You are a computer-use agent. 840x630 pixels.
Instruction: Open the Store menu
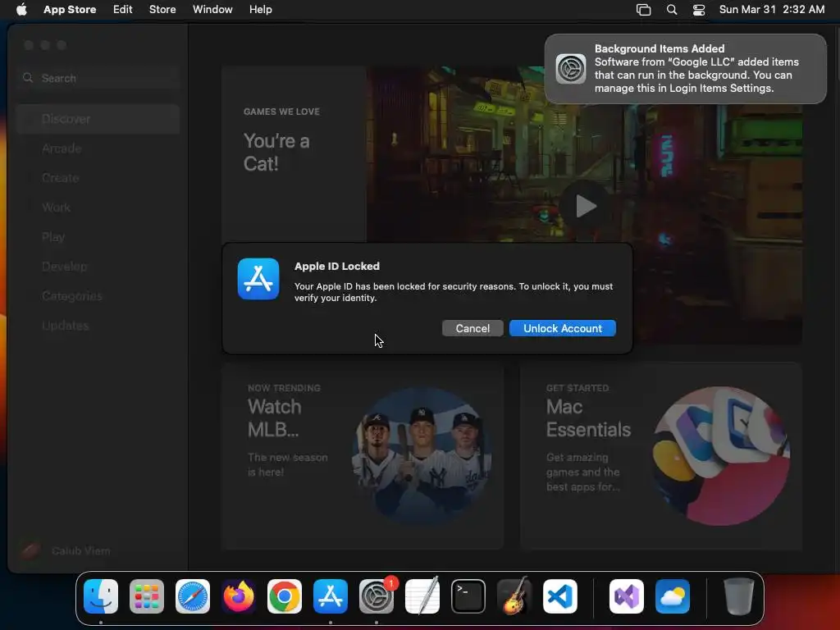pos(162,9)
